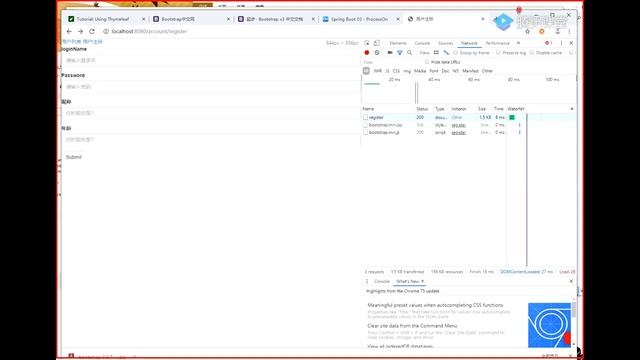Switch to the Elements tab in DevTools
Viewport: 640px width, 360px height.
[398, 43]
